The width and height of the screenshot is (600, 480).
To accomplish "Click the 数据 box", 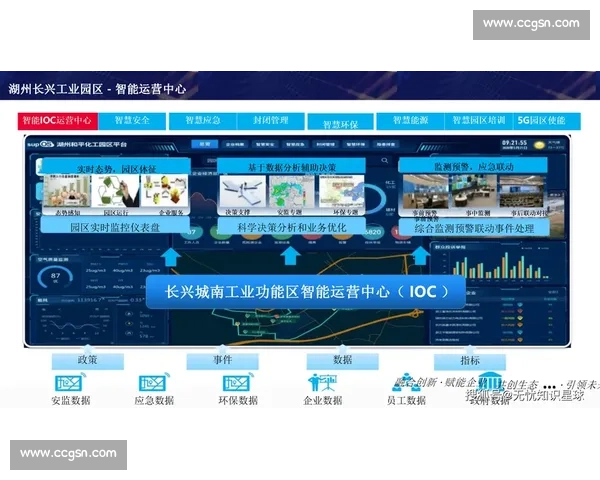I will coord(342,361).
